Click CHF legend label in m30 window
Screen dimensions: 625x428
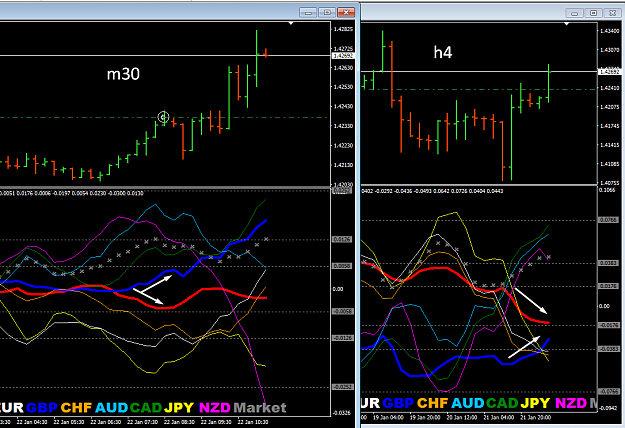[x=76, y=408]
